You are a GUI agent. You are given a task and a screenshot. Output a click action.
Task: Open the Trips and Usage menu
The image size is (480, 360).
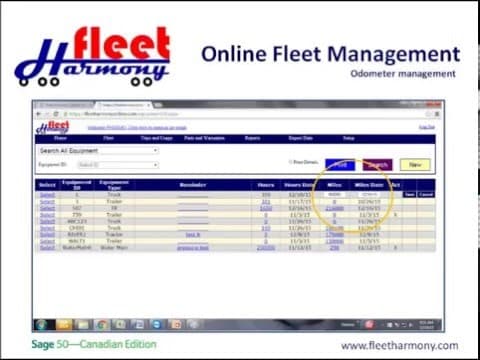pyautogui.click(x=156, y=138)
